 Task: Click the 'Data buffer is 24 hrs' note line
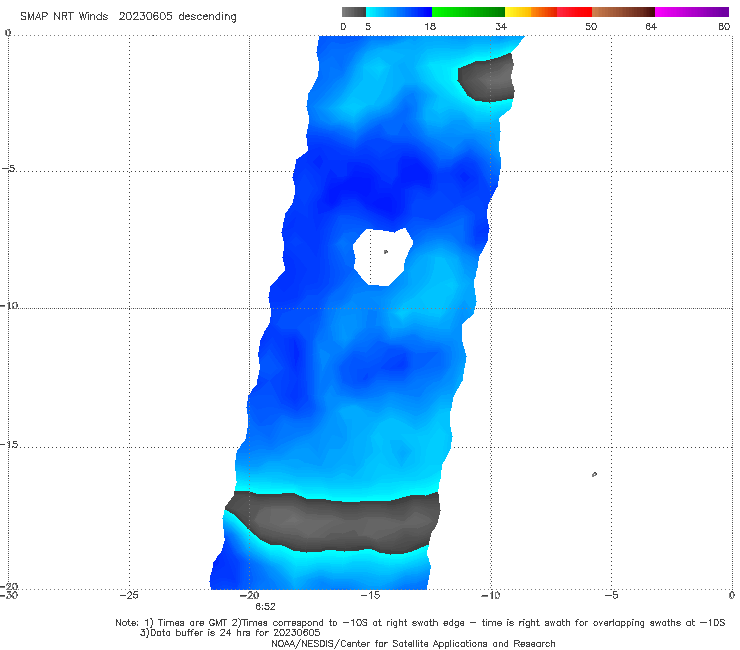(230, 633)
